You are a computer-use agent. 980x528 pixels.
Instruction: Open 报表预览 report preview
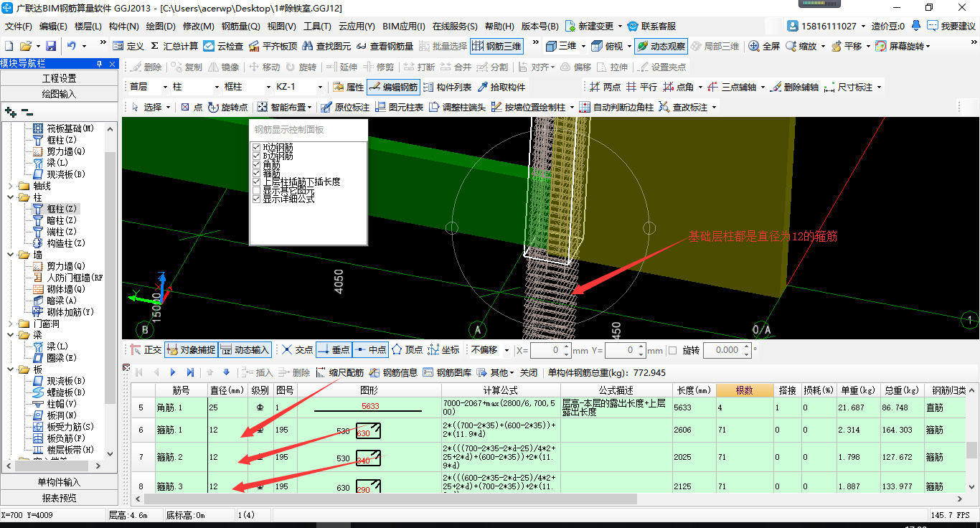(x=59, y=498)
